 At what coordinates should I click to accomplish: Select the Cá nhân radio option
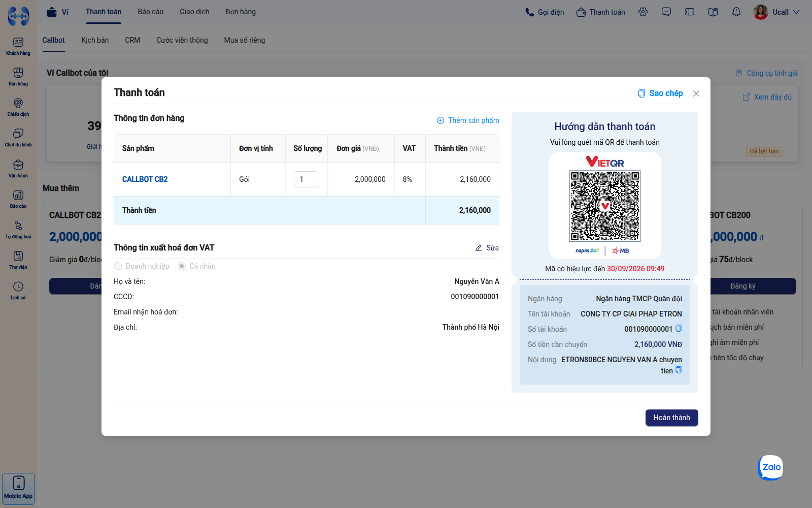pos(182,266)
